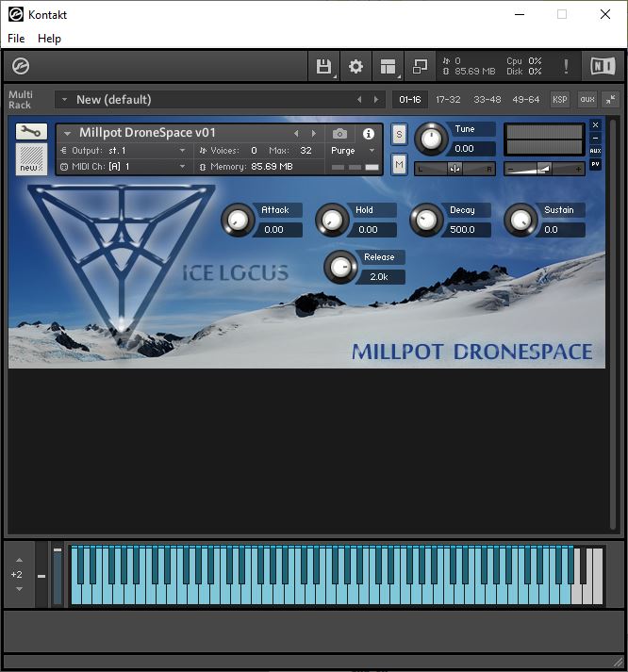Toggle the rack aux button
Screen dimensions: 628x672
[x=587, y=99]
